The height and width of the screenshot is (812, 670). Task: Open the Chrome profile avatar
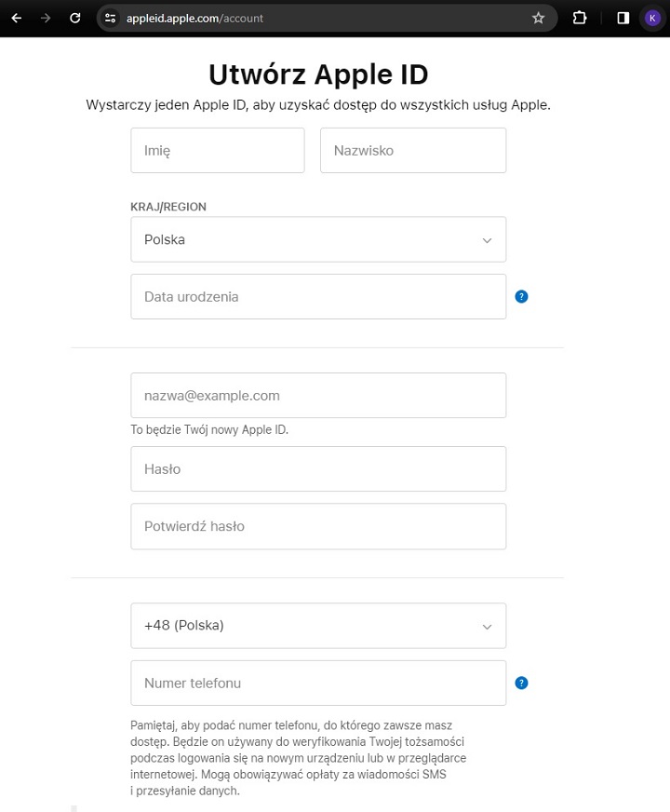652,18
